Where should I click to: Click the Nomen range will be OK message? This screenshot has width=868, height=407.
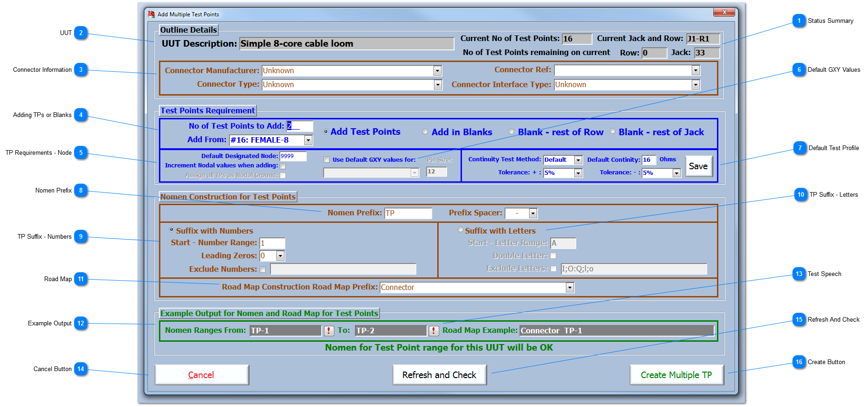439,348
